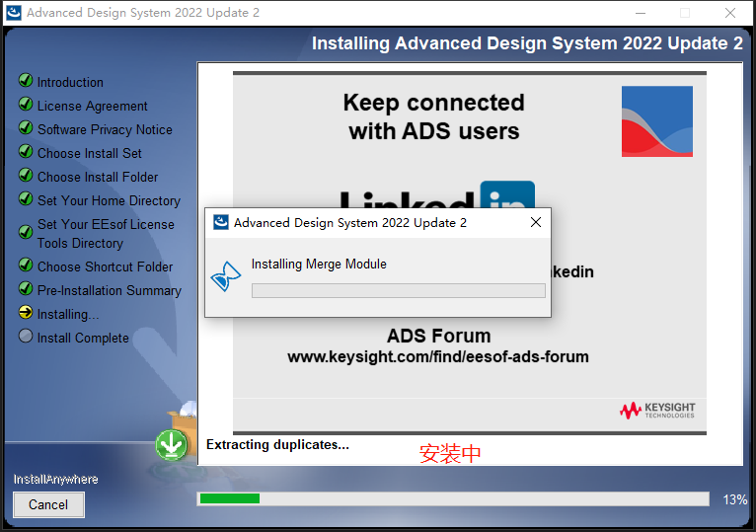Click the hourglass icon in the dialog
756x532 pixels.
click(x=226, y=276)
